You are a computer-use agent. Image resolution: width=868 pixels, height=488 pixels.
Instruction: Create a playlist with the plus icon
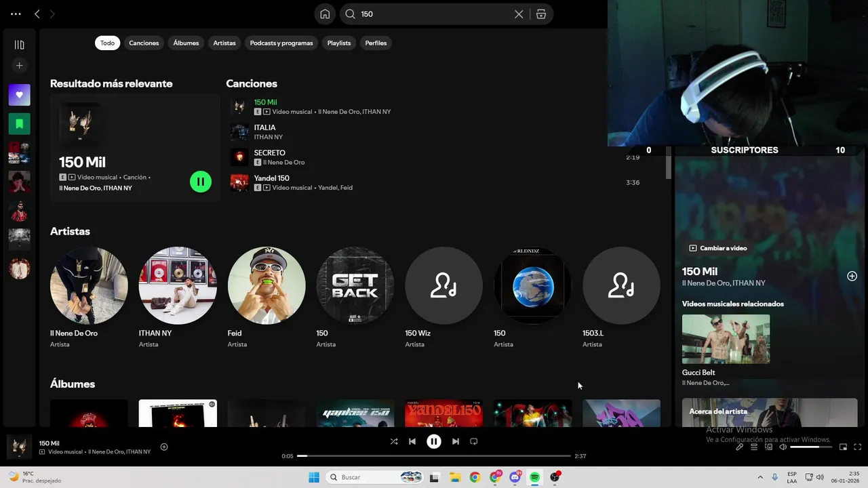point(19,66)
